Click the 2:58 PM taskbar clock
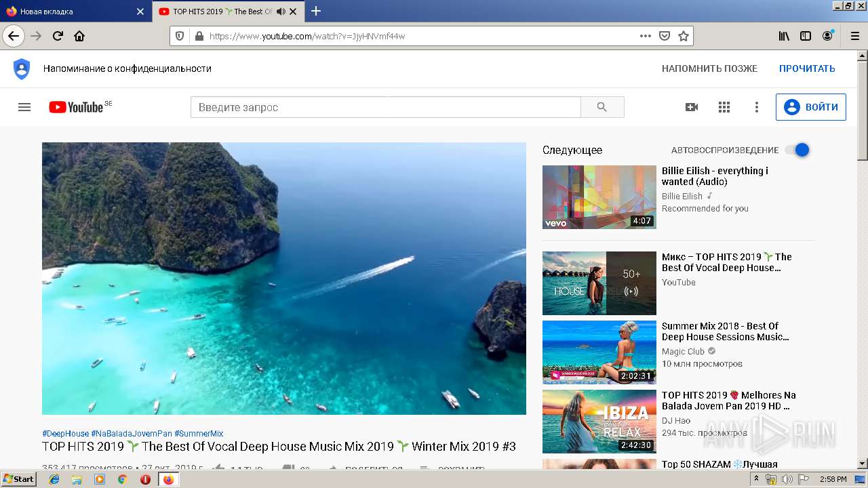Screen dimensions: 868x488 [x=833, y=479]
